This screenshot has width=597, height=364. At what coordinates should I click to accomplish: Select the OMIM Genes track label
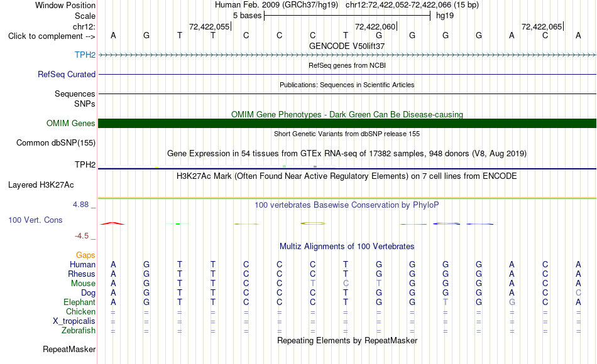coord(70,123)
